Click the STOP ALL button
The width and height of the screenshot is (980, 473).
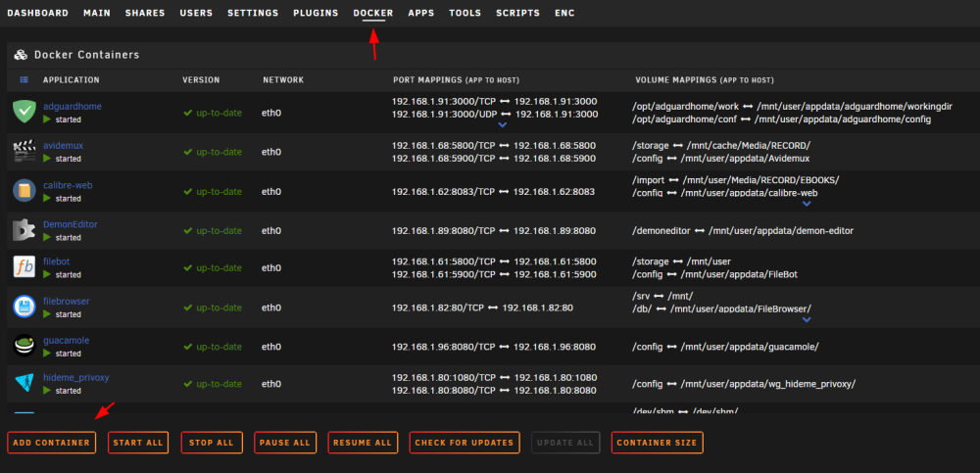(212, 443)
